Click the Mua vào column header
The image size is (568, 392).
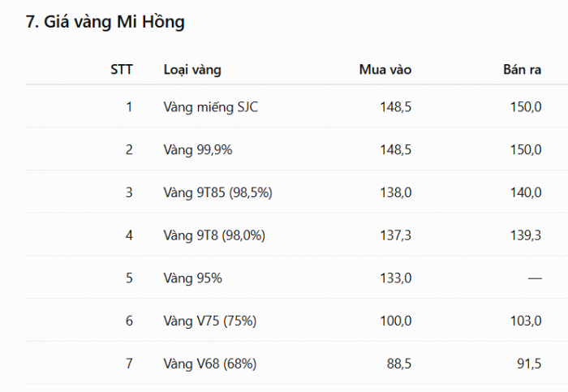click(x=385, y=70)
